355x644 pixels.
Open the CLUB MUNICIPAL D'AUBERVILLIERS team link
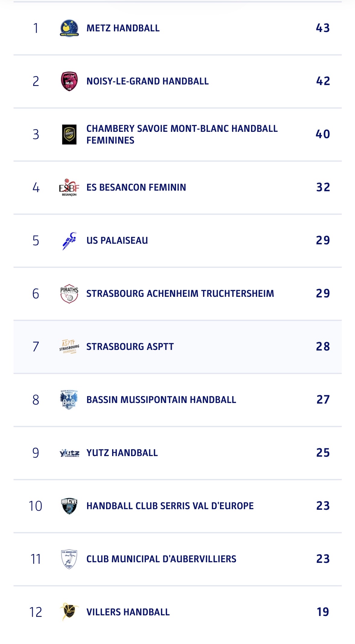point(161,559)
